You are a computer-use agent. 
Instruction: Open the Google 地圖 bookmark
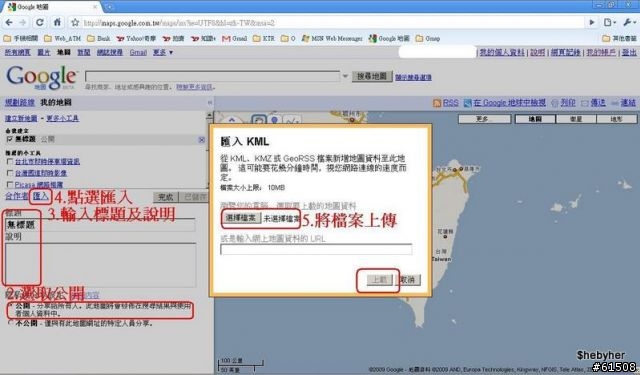[389, 38]
